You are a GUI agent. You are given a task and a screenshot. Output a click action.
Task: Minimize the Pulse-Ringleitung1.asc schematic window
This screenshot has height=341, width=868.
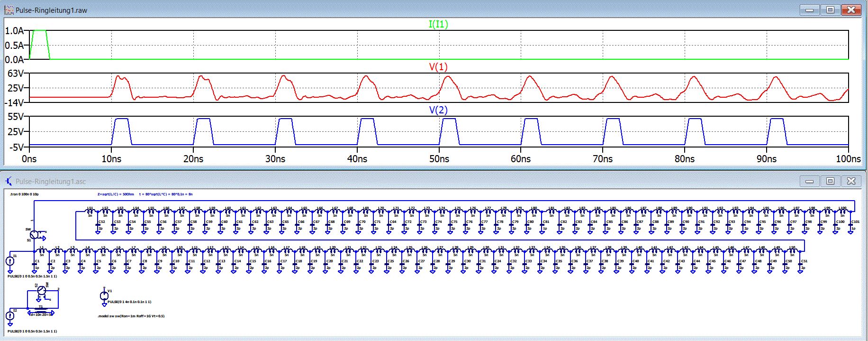809,181
